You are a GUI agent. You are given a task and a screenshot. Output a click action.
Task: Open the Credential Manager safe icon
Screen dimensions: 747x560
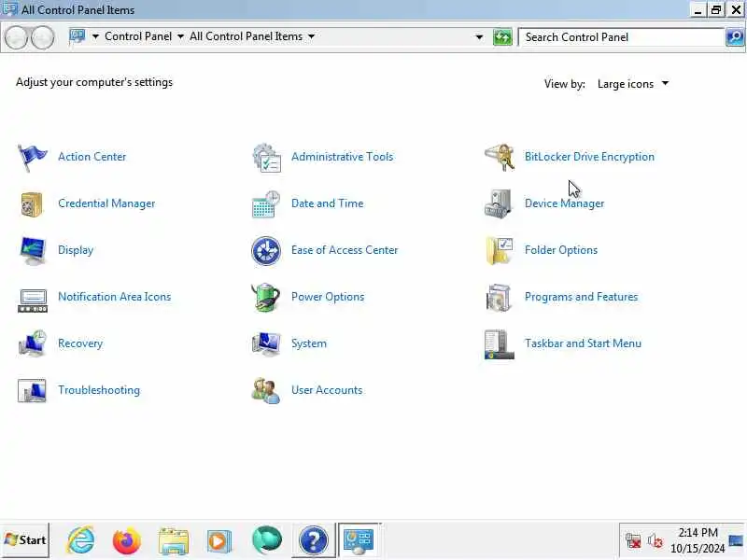(32, 203)
